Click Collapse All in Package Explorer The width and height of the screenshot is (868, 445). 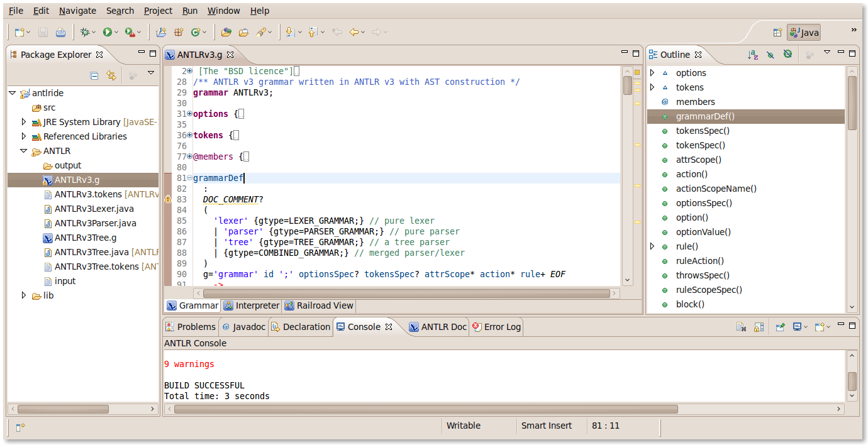pyautogui.click(x=94, y=76)
